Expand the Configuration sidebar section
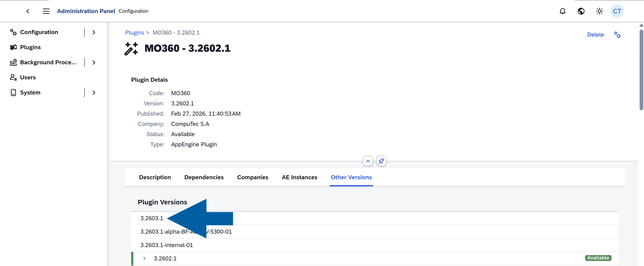The height and width of the screenshot is (266, 644). point(94,32)
